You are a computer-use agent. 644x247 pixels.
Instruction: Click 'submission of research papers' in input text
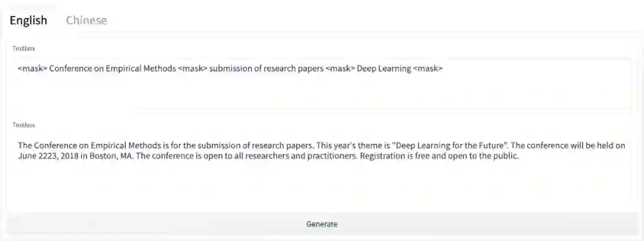tap(266, 69)
